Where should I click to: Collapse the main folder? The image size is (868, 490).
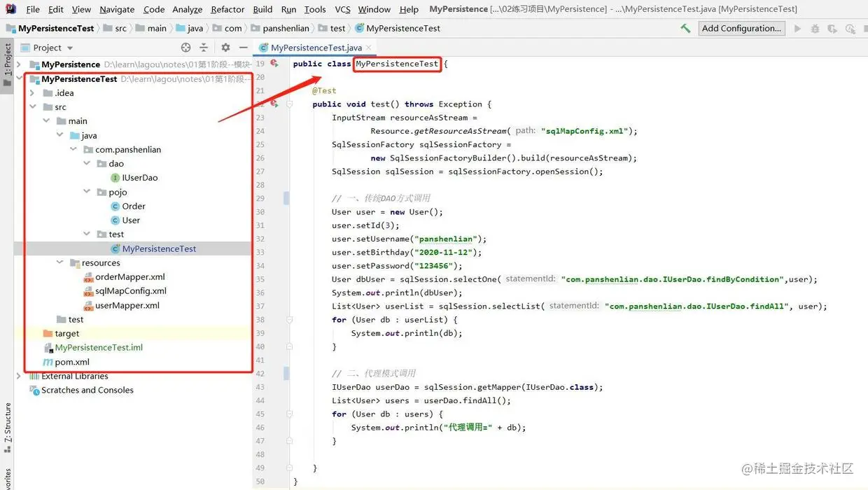coord(46,121)
